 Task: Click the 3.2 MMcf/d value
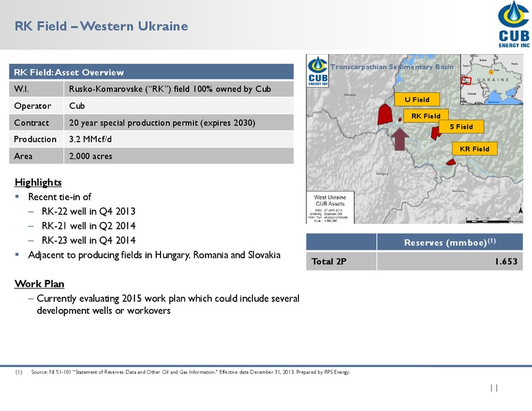90,139
